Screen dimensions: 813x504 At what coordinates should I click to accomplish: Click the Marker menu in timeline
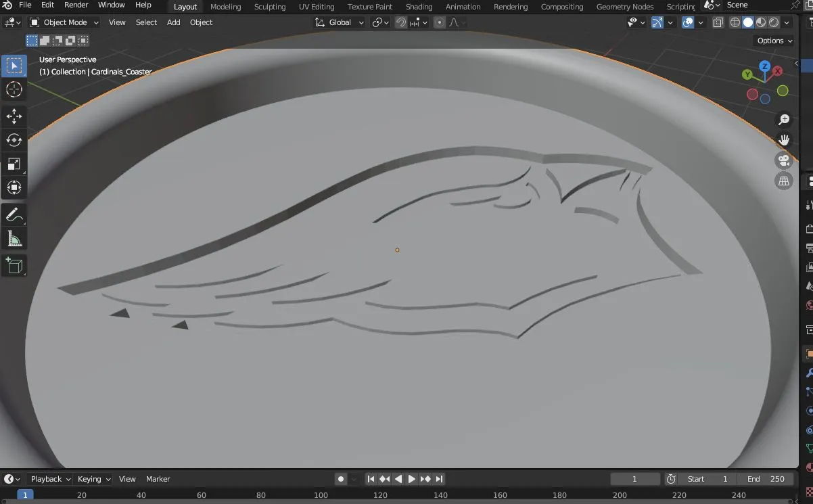158,479
